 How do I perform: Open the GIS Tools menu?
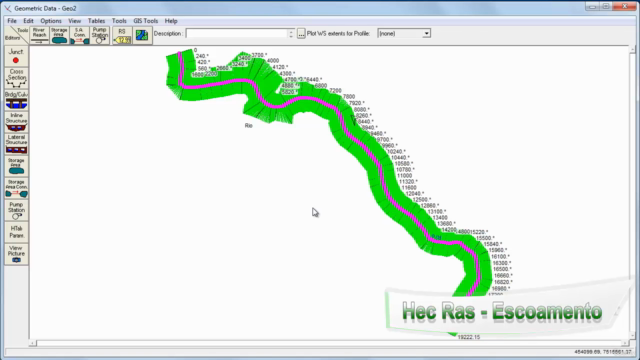(145, 21)
